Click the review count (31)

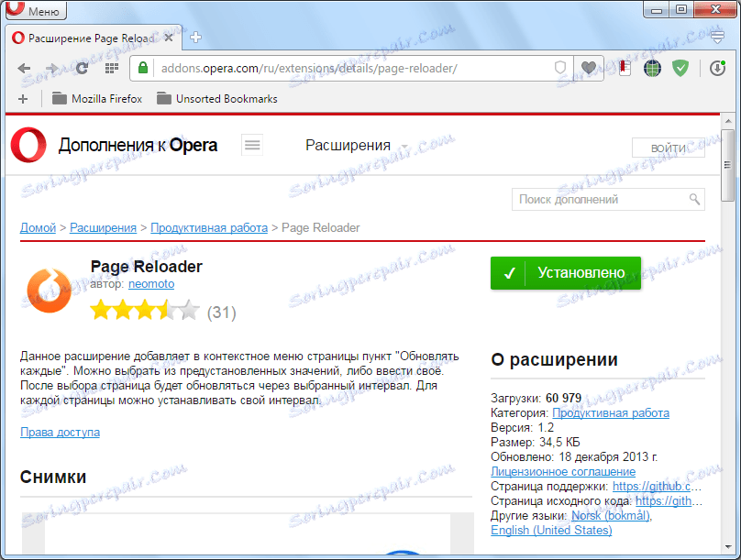click(221, 313)
